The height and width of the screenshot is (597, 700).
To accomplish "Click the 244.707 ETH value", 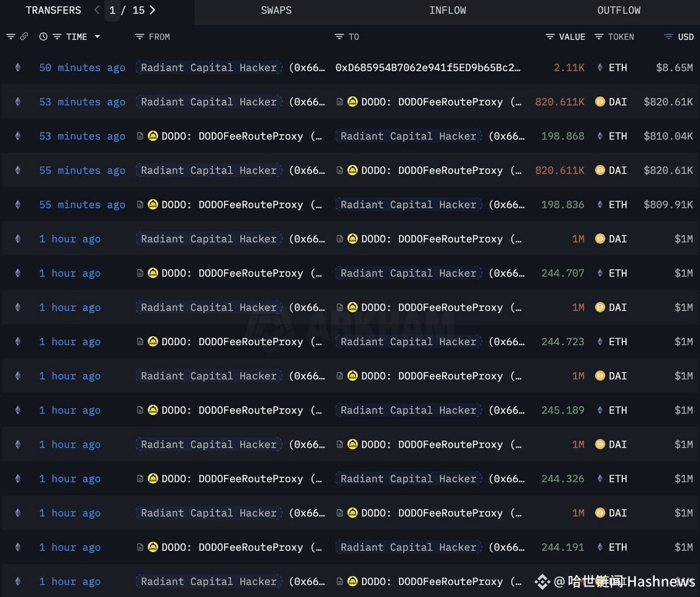I will click(562, 273).
